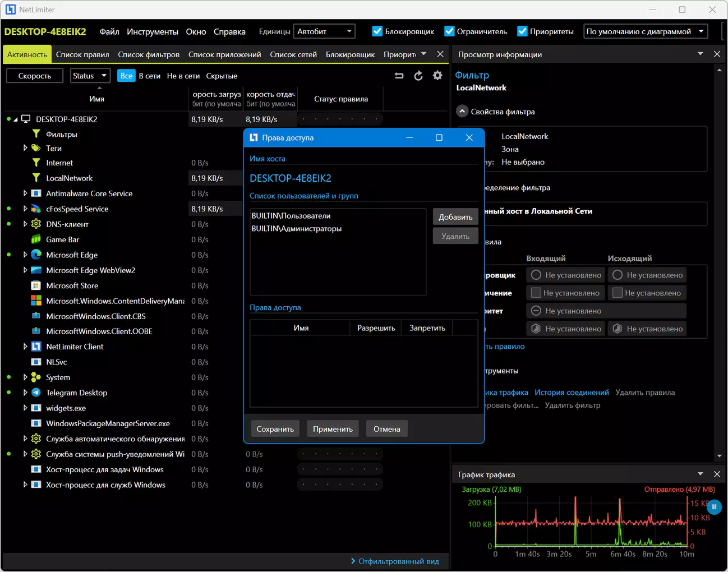The width and height of the screenshot is (728, 572).
Task: Open the Автобит units dropdown
Action: [325, 31]
